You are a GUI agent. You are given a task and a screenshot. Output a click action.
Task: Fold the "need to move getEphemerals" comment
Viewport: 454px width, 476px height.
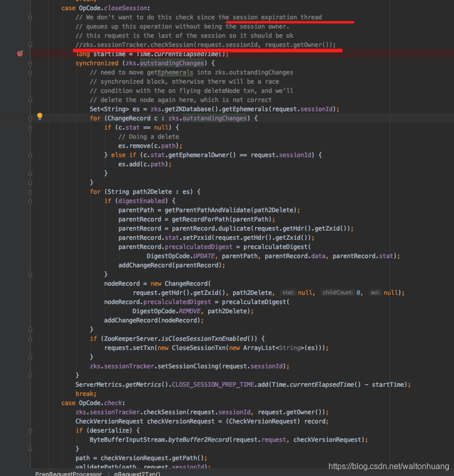tap(30, 73)
